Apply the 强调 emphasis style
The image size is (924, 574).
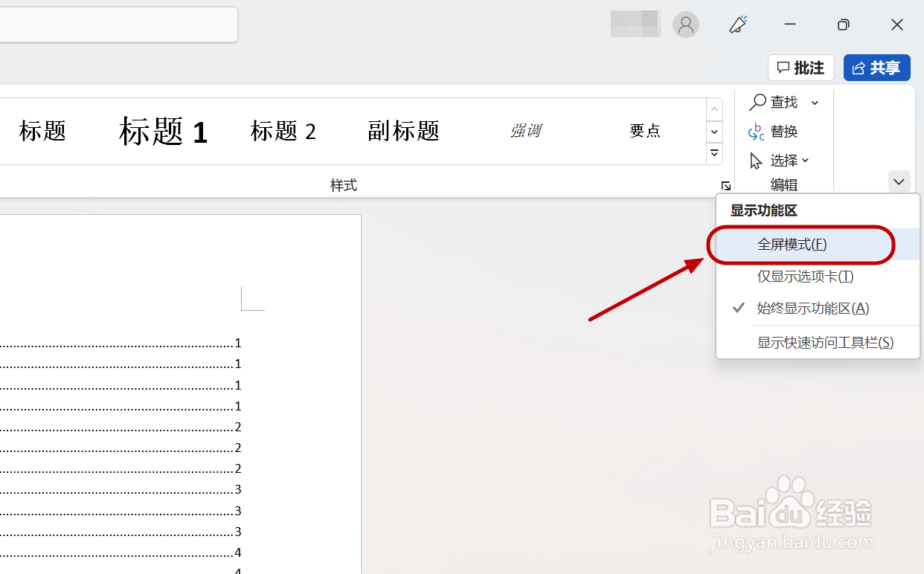coord(526,131)
